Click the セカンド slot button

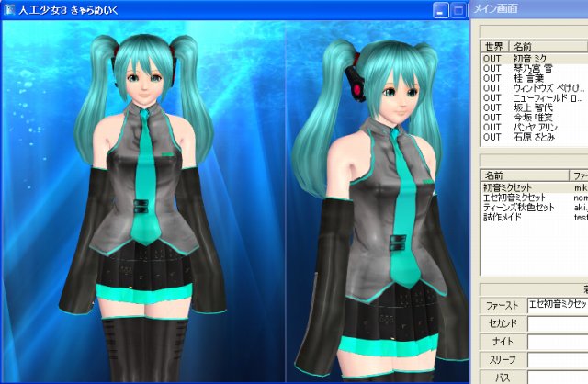click(503, 323)
